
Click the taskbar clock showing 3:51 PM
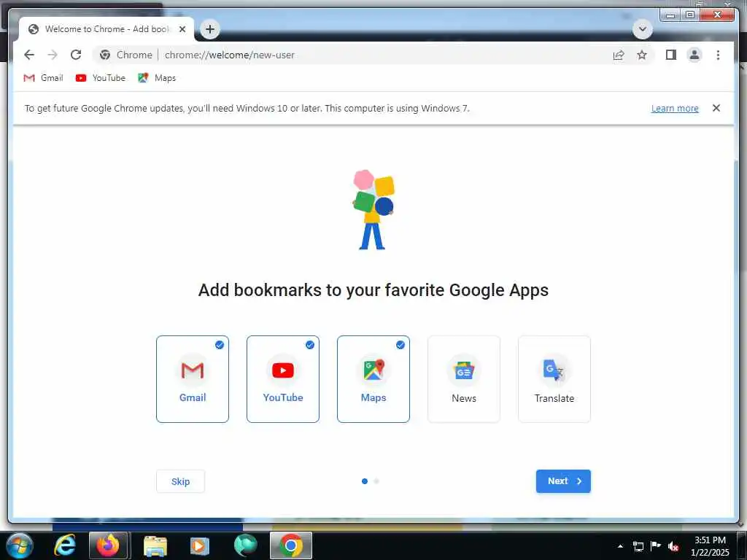coord(710,546)
